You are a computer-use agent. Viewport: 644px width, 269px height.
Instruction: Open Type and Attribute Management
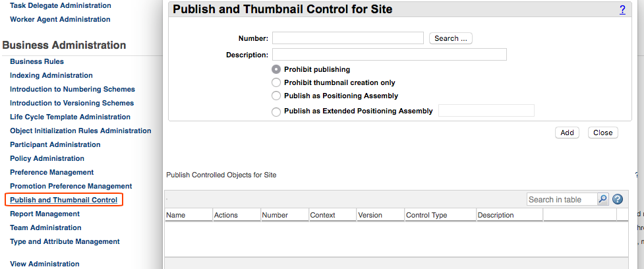click(65, 241)
